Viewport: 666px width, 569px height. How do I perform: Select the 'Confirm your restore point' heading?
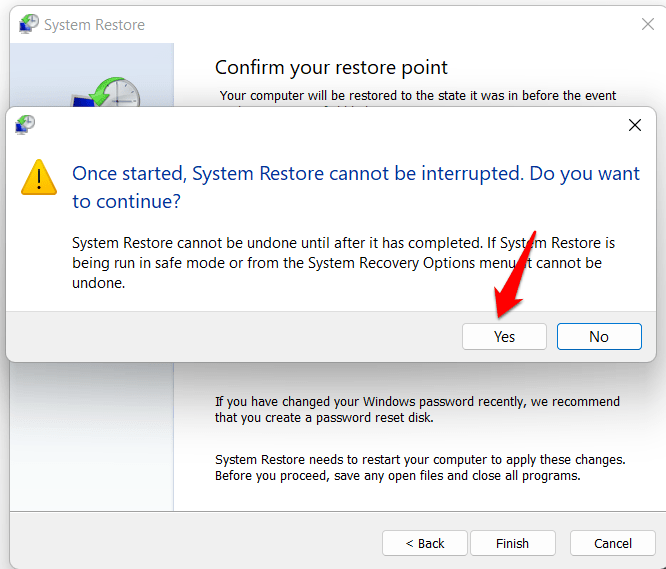(331, 68)
